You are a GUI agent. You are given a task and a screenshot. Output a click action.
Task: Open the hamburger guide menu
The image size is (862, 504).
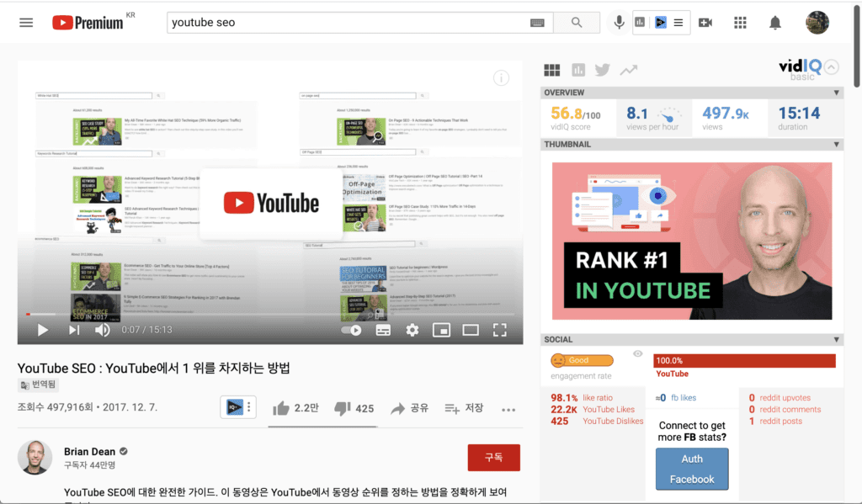click(x=26, y=23)
